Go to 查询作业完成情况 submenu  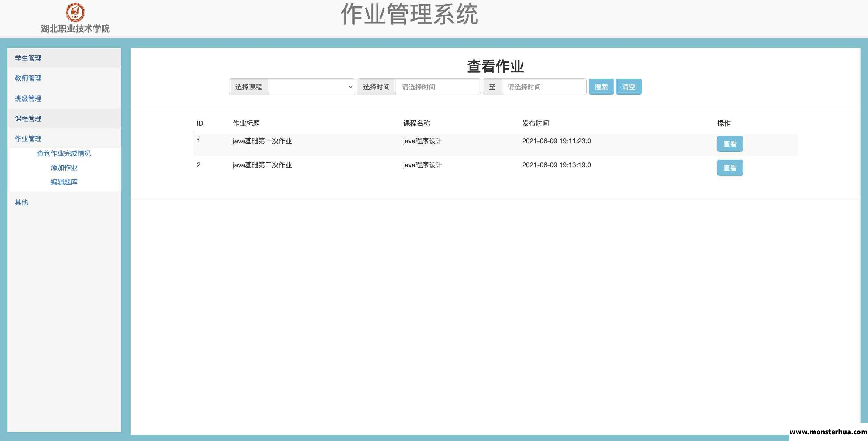[x=64, y=153]
